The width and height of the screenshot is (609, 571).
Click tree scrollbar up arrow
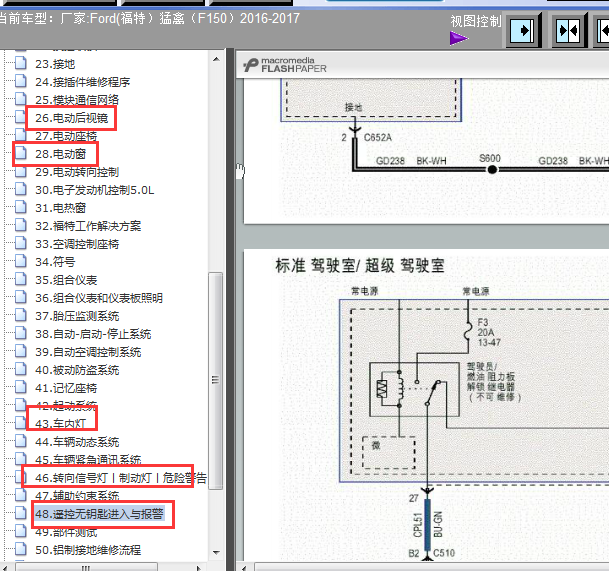click(216, 59)
